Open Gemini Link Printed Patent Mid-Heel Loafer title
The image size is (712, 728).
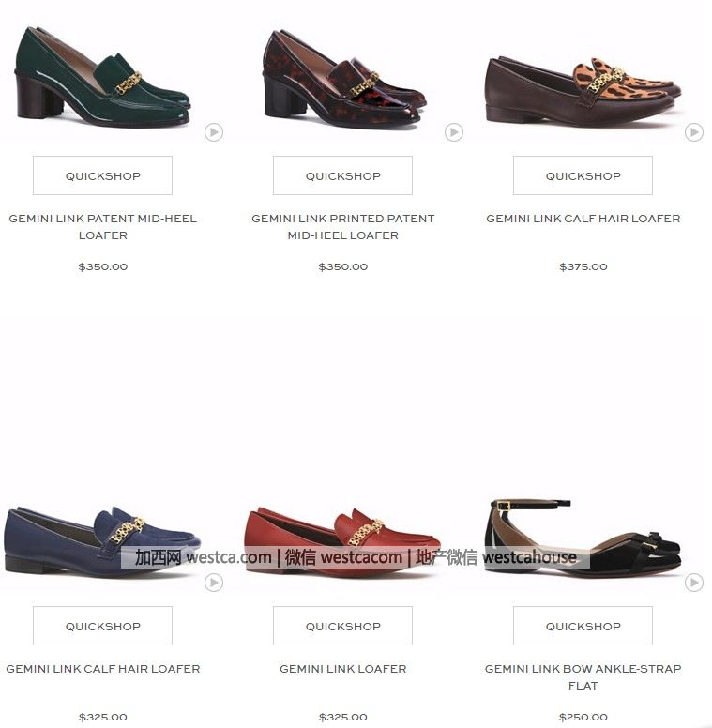click(x=343, y=227)
